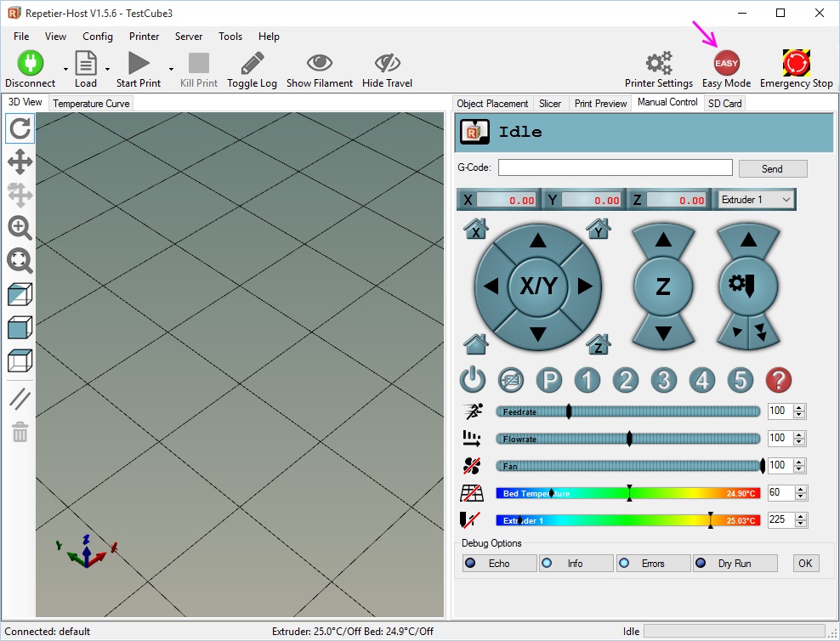Move Z axis up arrow
The image size is (840, 641).
pyautogui.click(x=663, y=240)
